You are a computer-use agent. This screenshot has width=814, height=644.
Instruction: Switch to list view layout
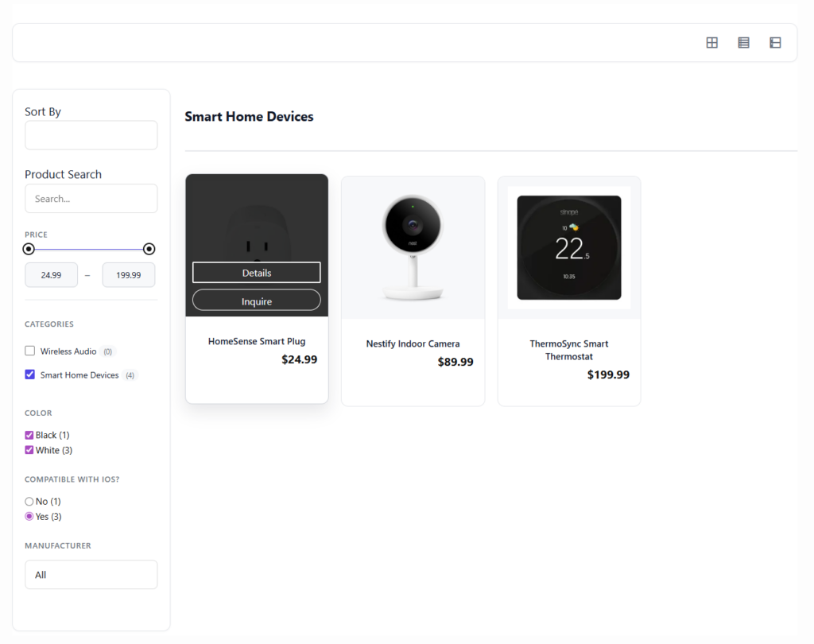point(743,43)
